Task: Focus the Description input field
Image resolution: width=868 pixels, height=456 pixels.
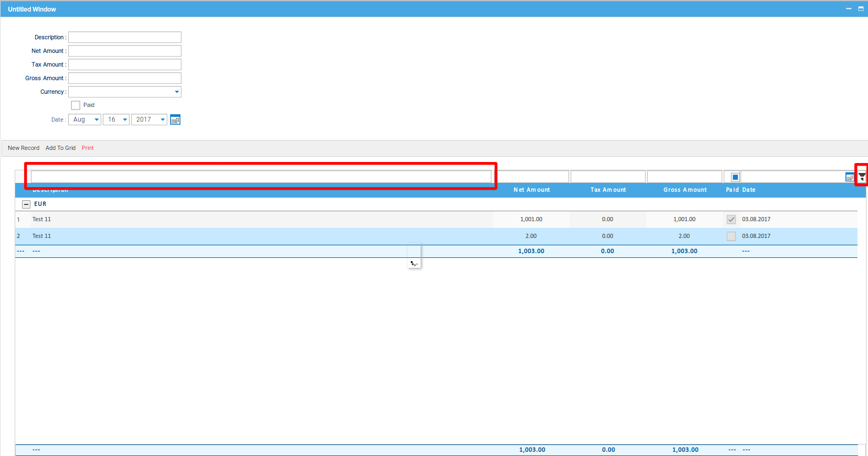Action: [125, 37]
